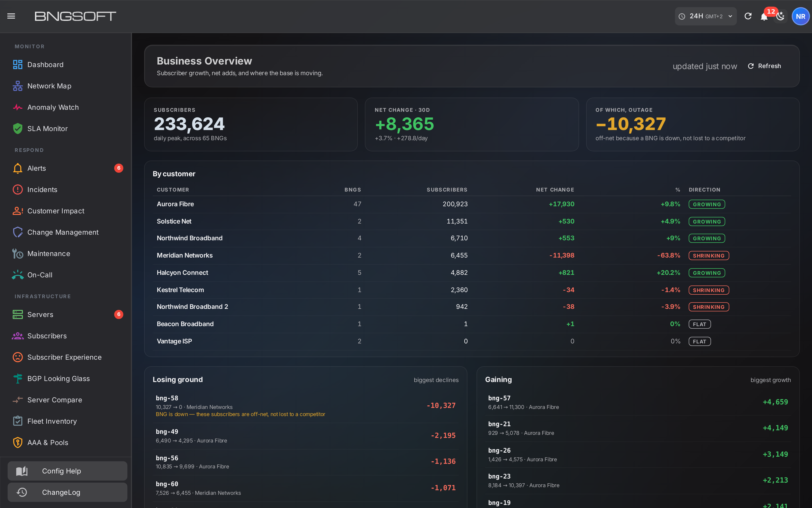Click the clock icon in time selector
The image size is (812, 508).
tap(682, 17)
